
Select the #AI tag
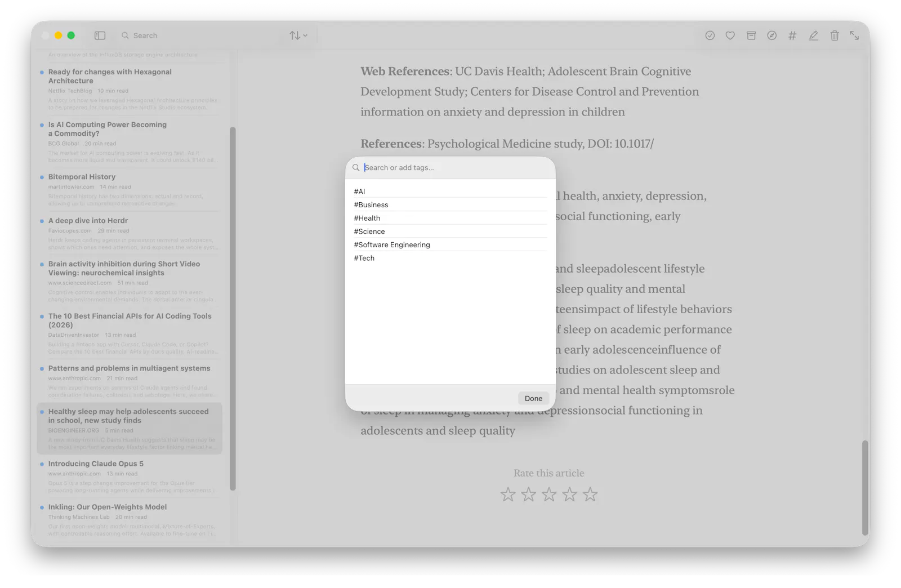tap(450, 191)
